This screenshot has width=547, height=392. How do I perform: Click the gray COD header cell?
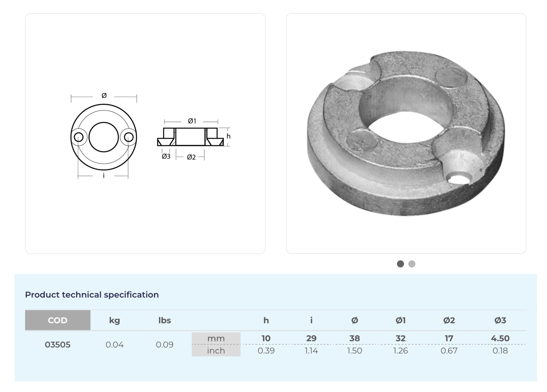58,320
